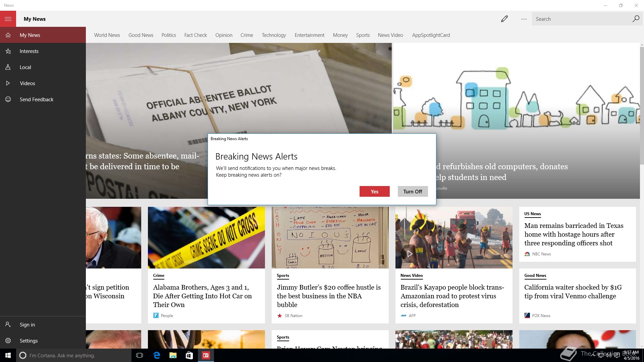Click the star list Interests icon
Image resolution: width=644 pixels, height=362 pixels.
8,51
